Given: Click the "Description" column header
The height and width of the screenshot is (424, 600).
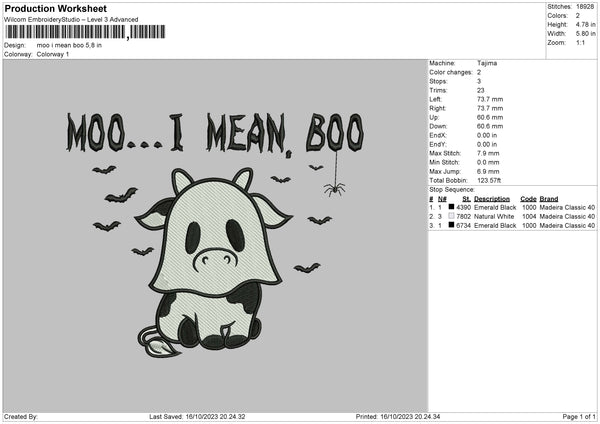Looking at the screenshot, I should 492,199.
